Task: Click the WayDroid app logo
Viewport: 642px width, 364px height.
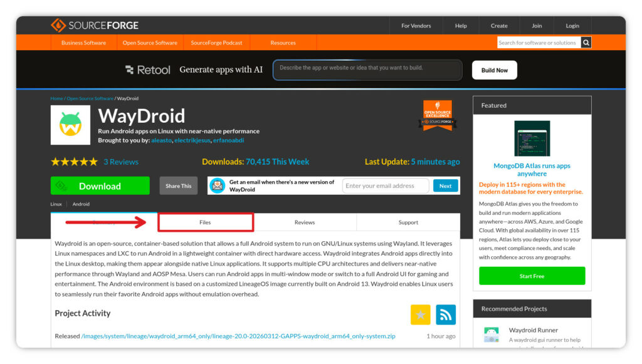Action: click(70, 125)
